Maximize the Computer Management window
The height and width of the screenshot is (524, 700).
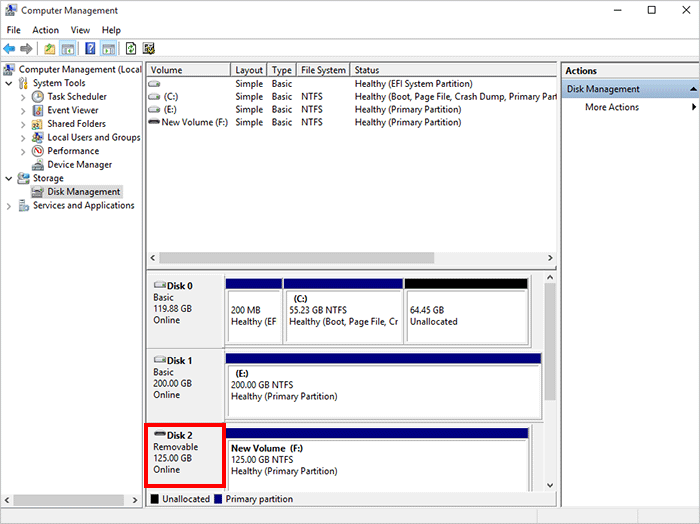[x=652, y=10]
